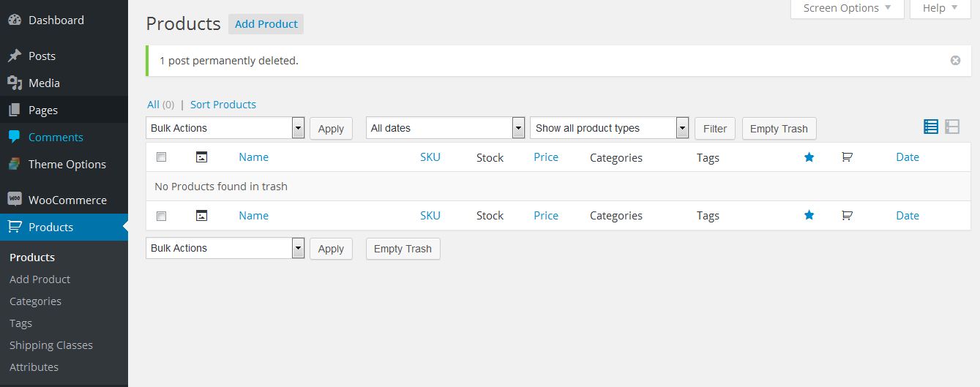980x387 pixels.
Task: Go to Theme Options in sidebar
Action: point(67,165)
